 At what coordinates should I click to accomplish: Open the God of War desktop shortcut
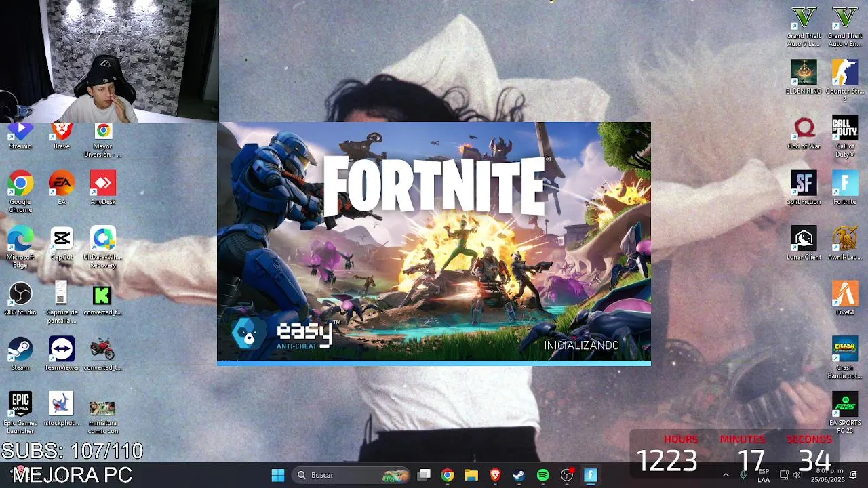[x=804, y=132]
